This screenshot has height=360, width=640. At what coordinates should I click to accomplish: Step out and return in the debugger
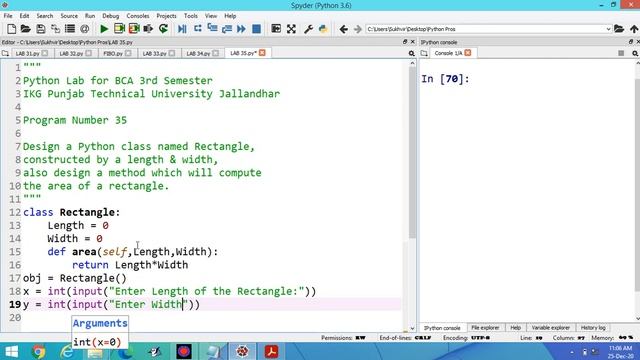coord(227,29)
